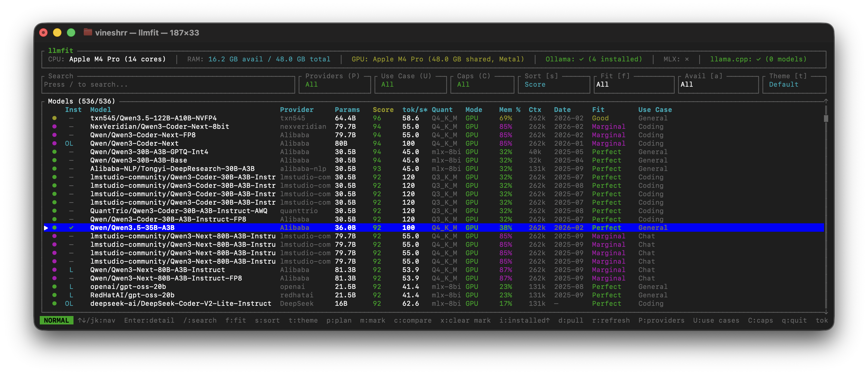
Task: Click the MLX cross status icon
Action: coord(687,59)
